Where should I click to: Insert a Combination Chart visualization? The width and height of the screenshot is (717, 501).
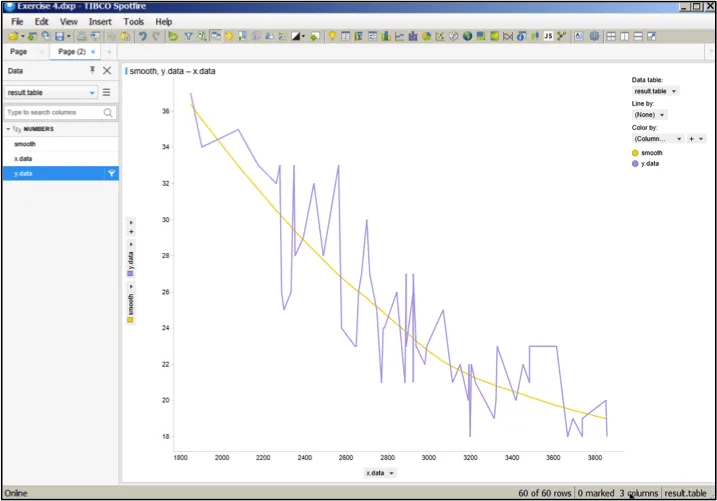413,36
